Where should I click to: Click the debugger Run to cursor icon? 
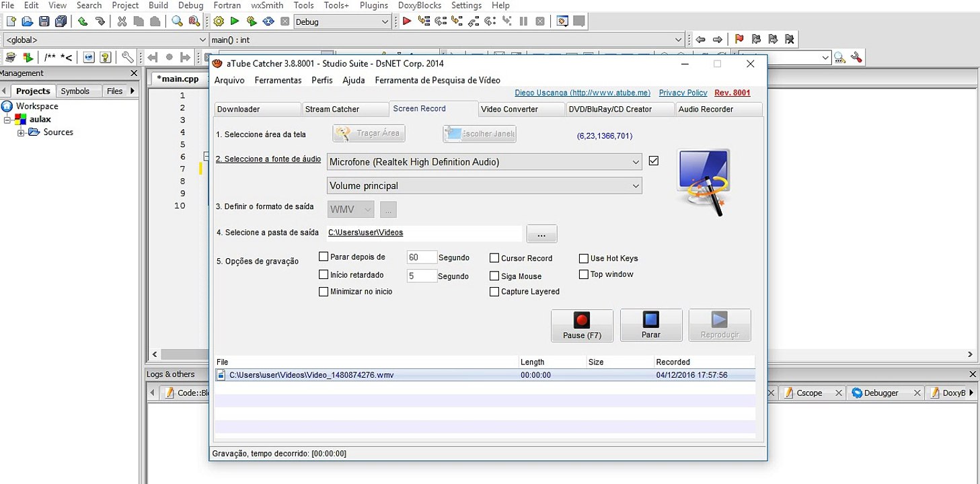[x=424, y=22]
